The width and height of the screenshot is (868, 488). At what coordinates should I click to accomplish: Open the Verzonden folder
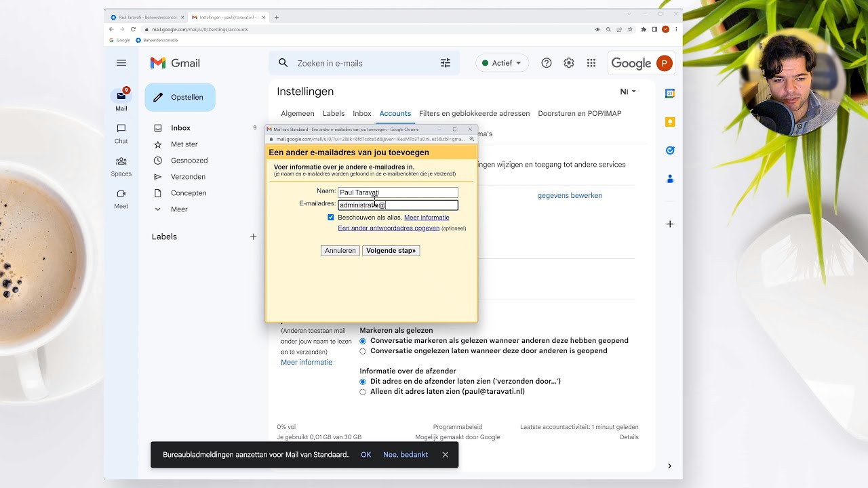coord(188,177)
